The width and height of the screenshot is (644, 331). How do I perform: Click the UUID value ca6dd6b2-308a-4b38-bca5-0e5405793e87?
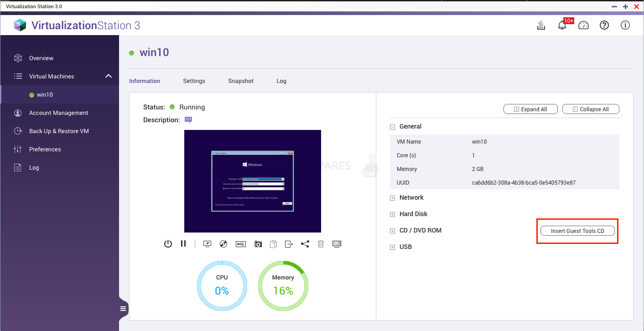pos(524,182)
